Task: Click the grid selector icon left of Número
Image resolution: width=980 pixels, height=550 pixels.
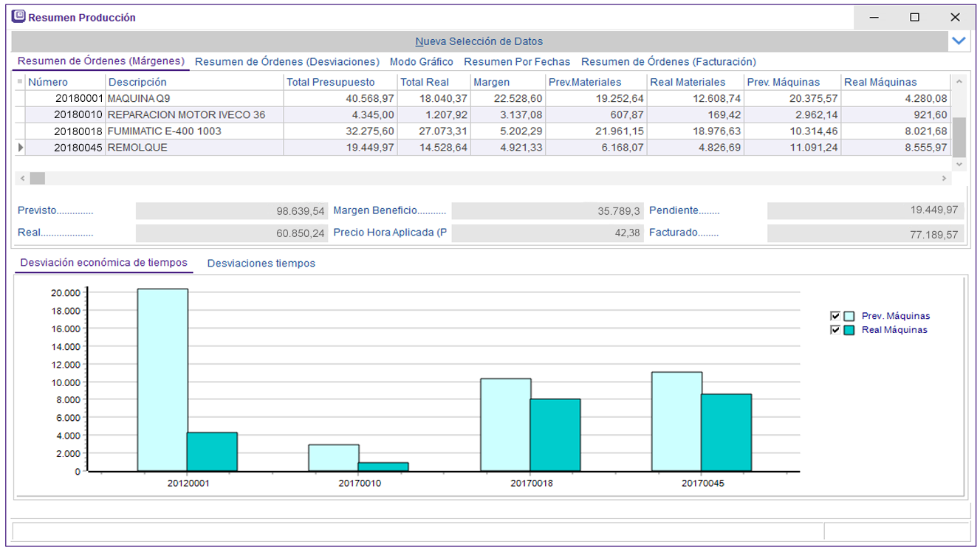Action: [x=20, y=82]
